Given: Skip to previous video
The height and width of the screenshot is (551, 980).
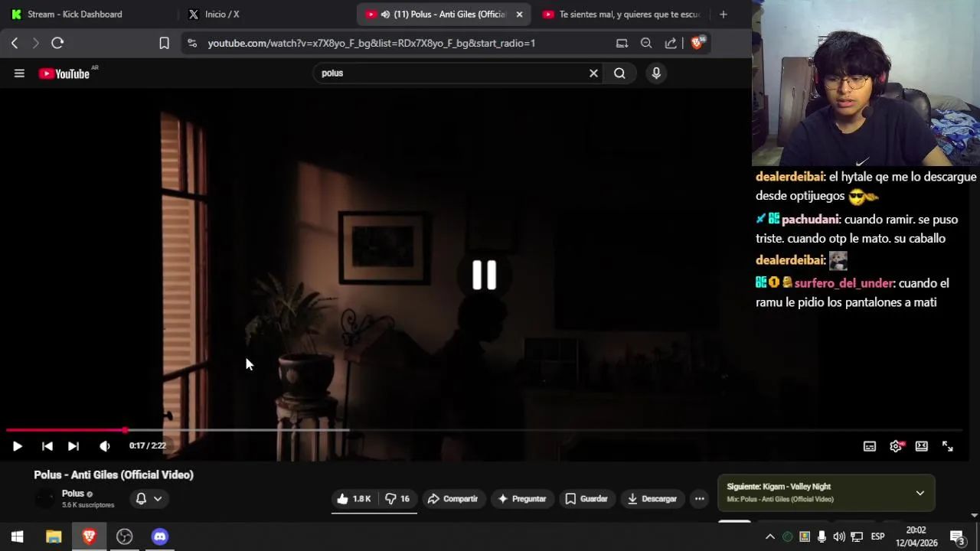Looking at the screenshot, I should click(47, 446).
